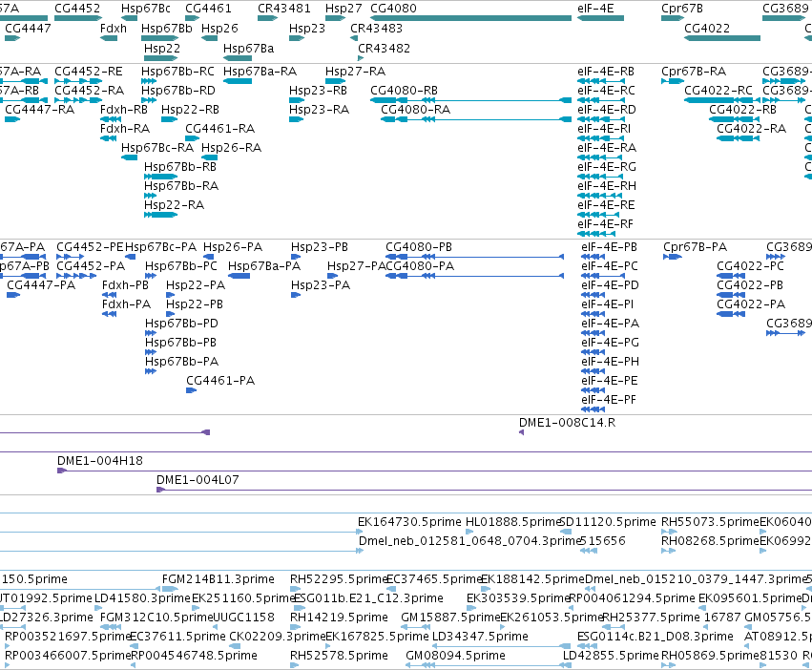This screenshot has width=812, height=670.
Task: Select protein label Hsp67Ba-PA
Action: coord(264,266)
